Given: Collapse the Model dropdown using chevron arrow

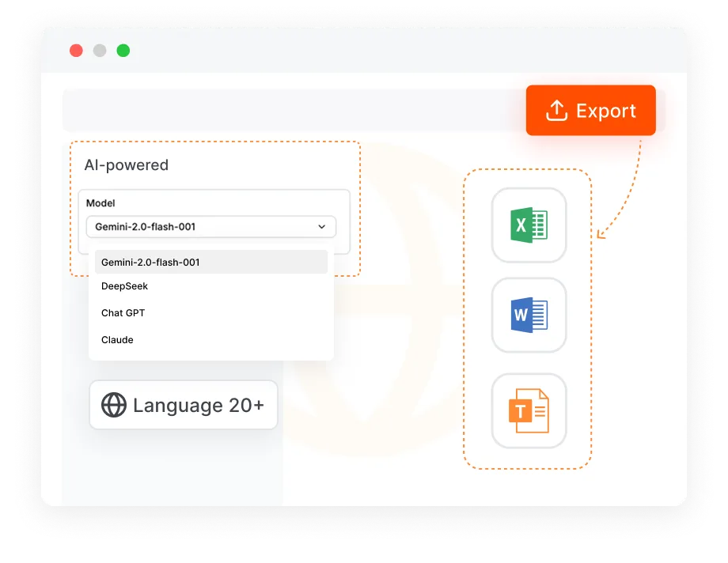Looking at the screenshot, I should point(321,226).
